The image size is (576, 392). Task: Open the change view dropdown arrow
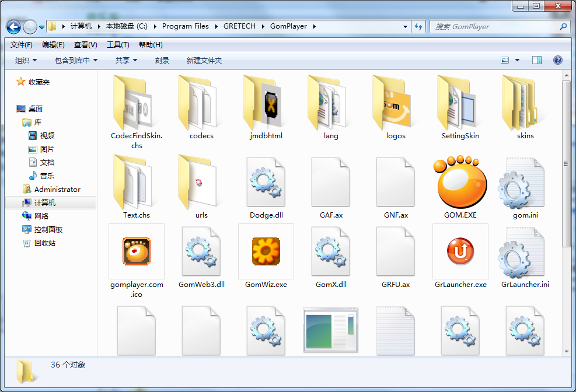click(x=517, y=60)
